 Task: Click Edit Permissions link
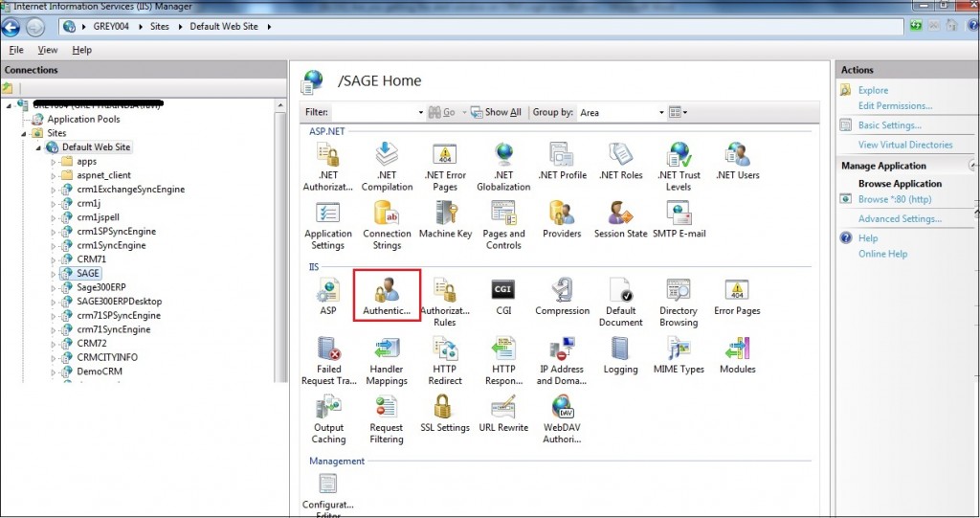(895, 105)
